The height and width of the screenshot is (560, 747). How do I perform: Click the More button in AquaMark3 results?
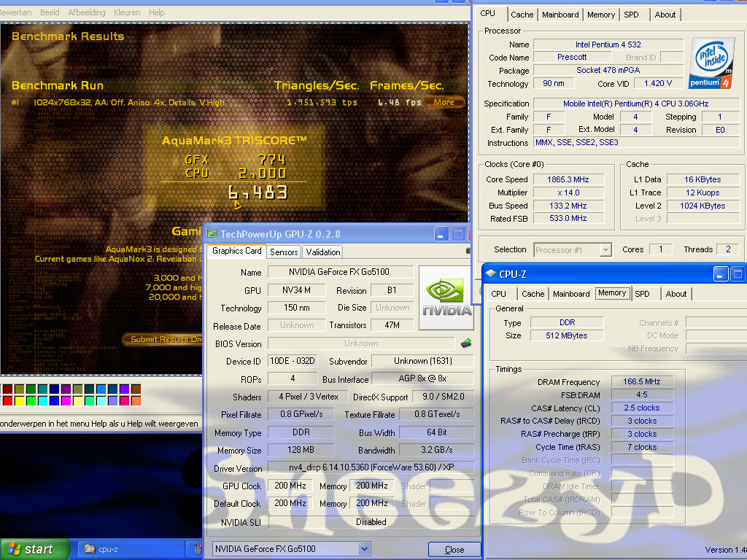pos(444,102)
